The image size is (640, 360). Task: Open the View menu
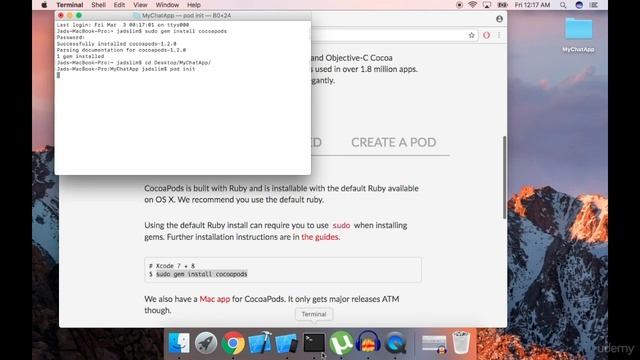click(140, 5)
